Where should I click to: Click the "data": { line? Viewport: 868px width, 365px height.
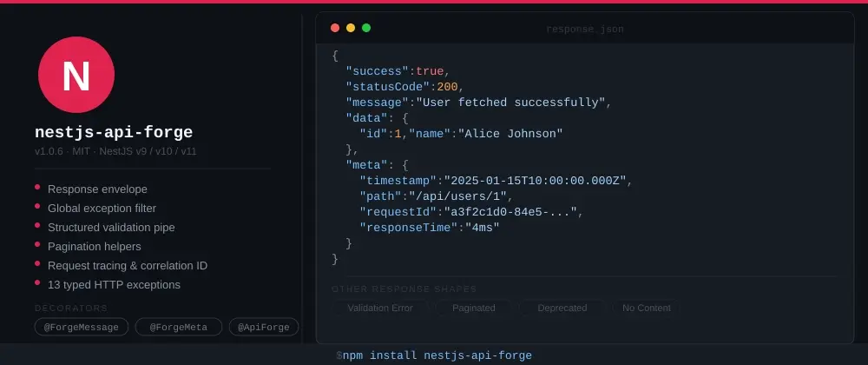377,118
